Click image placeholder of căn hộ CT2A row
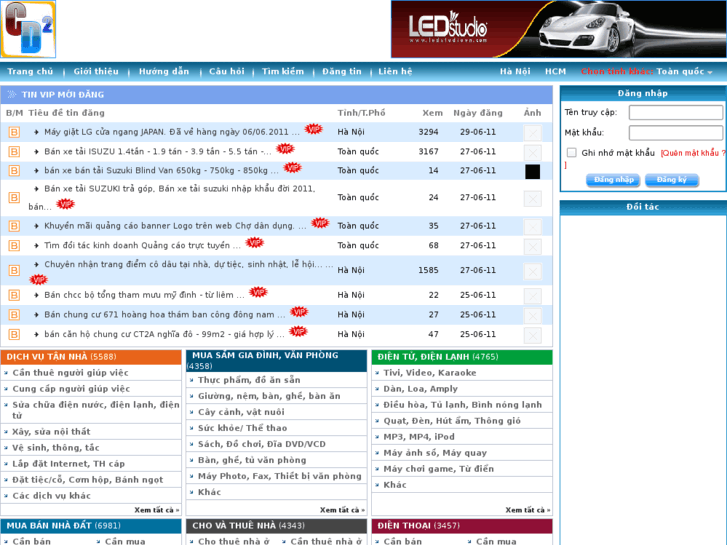The width and height of the screenshot is (727, 545). [x=532, y=335]
